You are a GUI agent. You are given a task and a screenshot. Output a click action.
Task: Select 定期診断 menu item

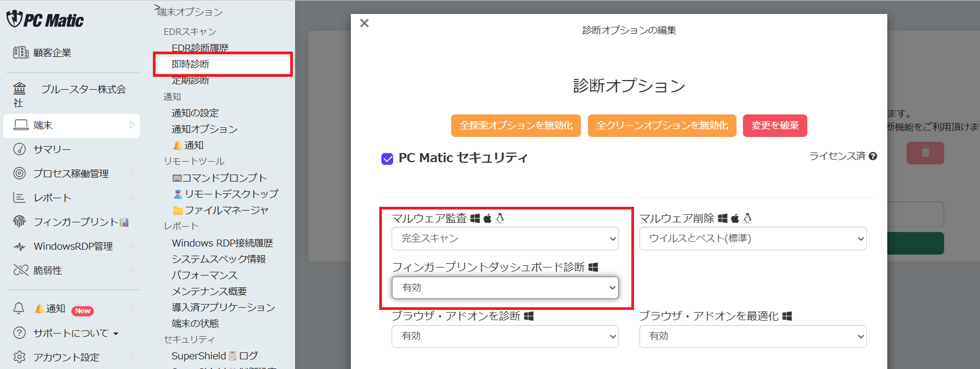coord(190,81)
